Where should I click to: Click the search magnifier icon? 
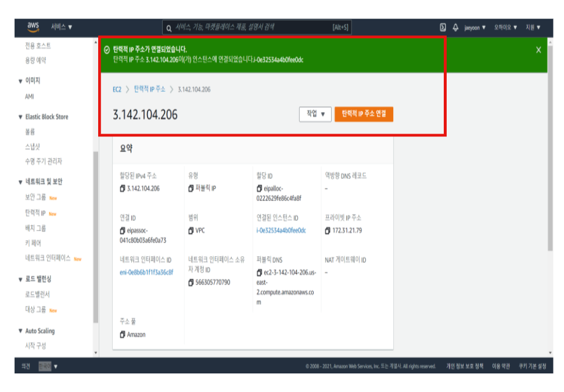tap(168, 28)
